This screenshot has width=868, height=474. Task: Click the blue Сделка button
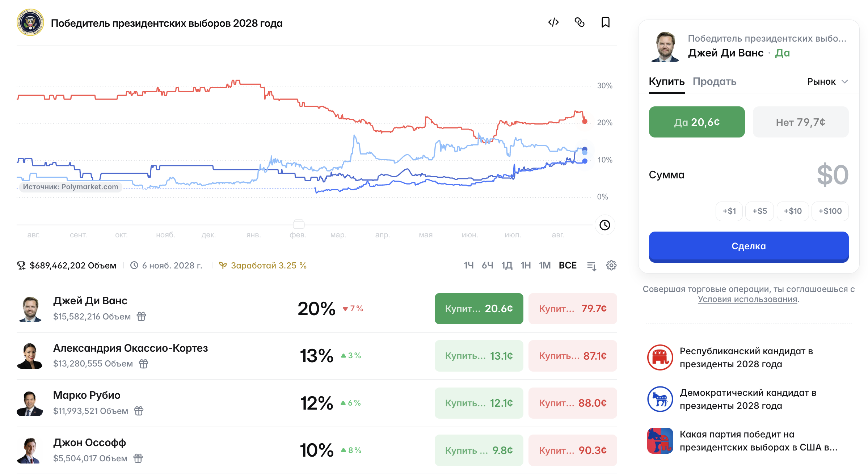[x=749, y=247]
